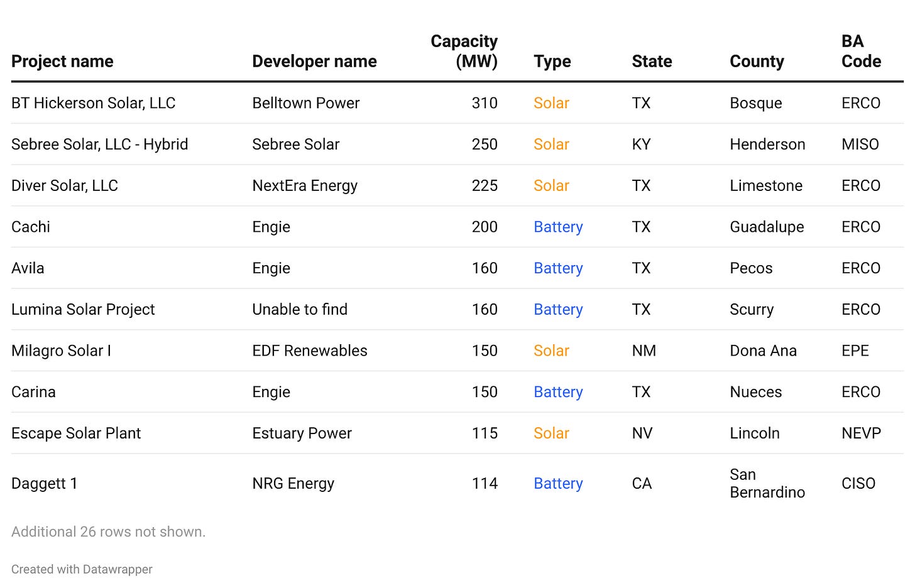This screenshot has height=588, width=915.
Task: Click BA code 'CISO'
Action: click(x=858, y=484)
